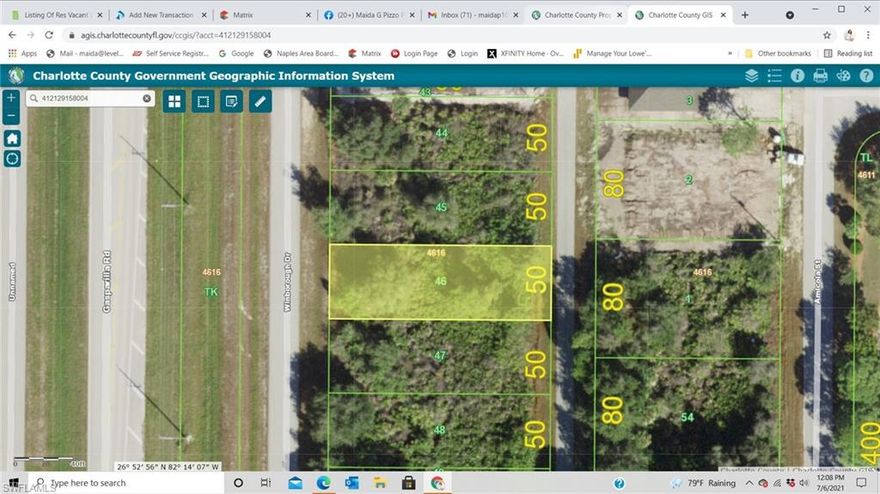Find my location on the map

pyautogui.click(x=12, y=159)
